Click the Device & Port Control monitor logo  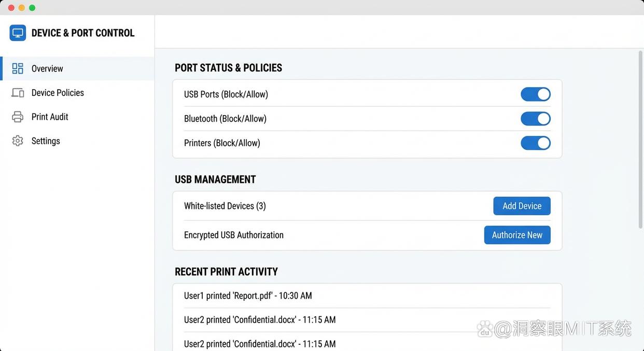[18, 33]
